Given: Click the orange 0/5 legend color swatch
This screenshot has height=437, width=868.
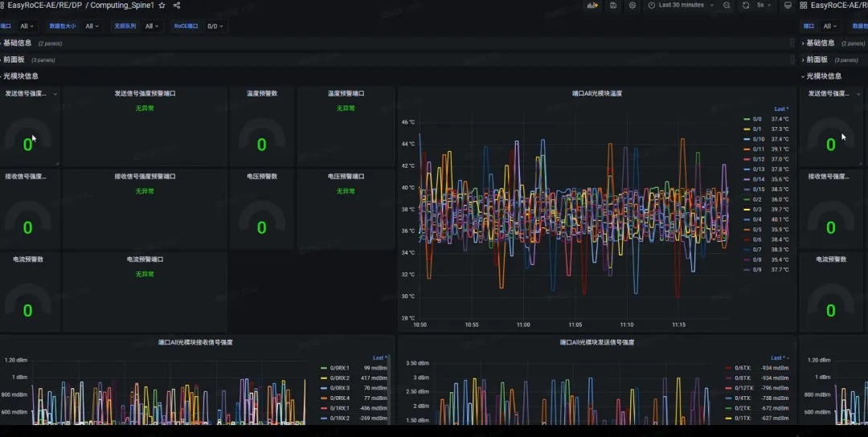Looking at the screenshot, I should (x=747, y=230).
